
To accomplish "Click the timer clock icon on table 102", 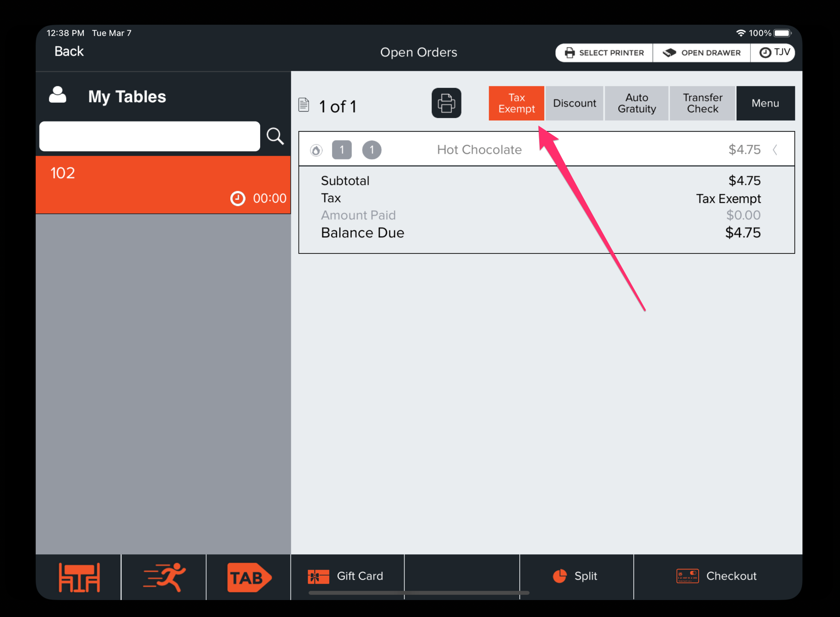I will point(238,198).
